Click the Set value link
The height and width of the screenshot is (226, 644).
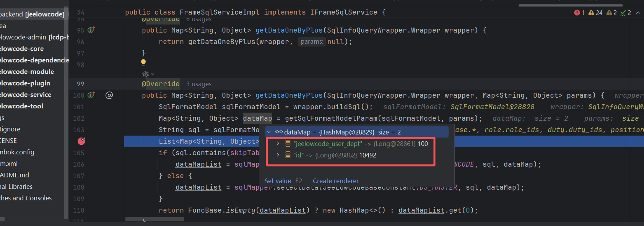278,181
